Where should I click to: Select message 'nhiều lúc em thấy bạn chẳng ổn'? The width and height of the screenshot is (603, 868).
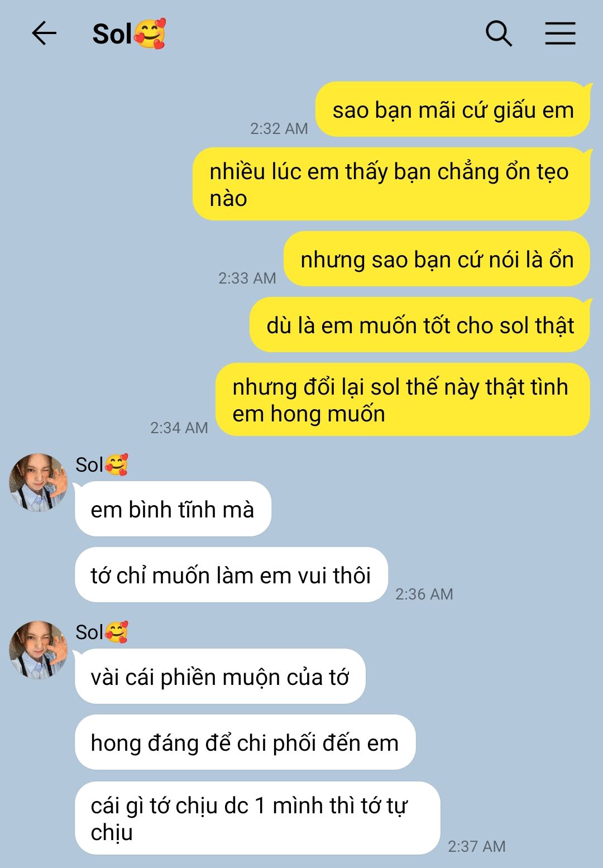pos(391,184)
